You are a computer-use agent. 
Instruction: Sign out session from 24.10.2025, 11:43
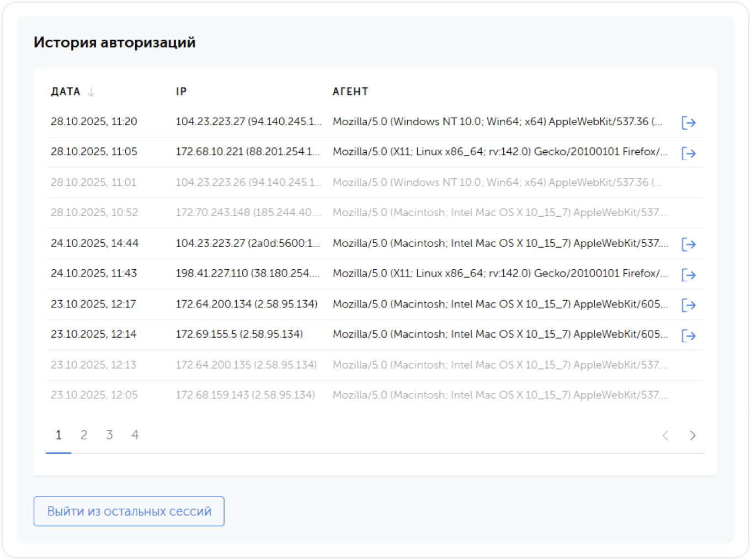pyautogui.click(x=688, y=274)
